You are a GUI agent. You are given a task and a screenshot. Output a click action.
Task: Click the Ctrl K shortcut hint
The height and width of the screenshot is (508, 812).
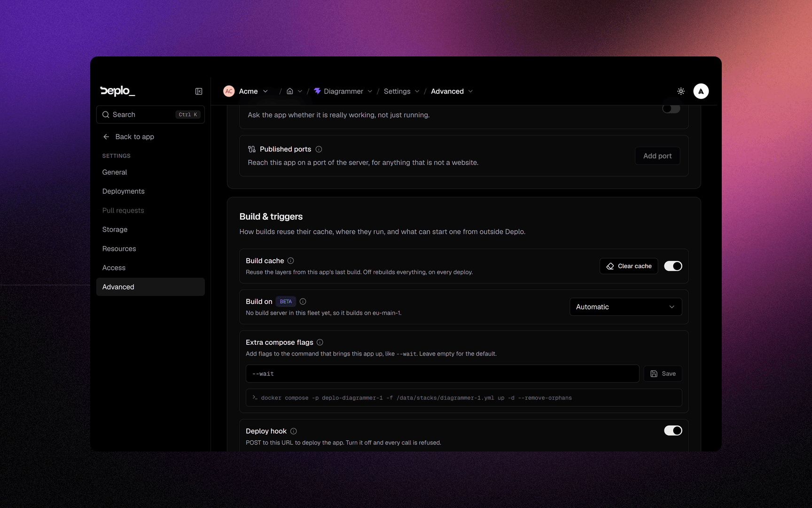(x=188, y=114)
